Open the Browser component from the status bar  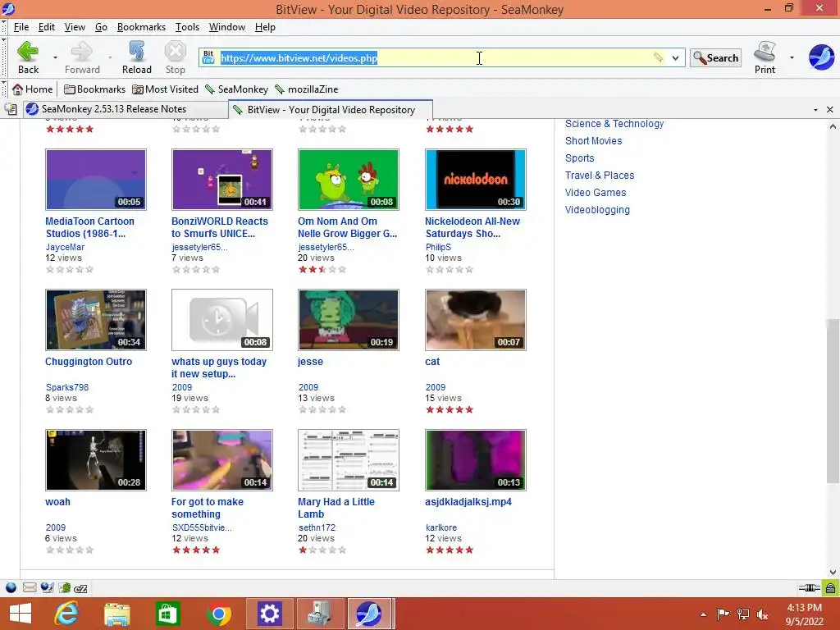click(x=11, y=588)
